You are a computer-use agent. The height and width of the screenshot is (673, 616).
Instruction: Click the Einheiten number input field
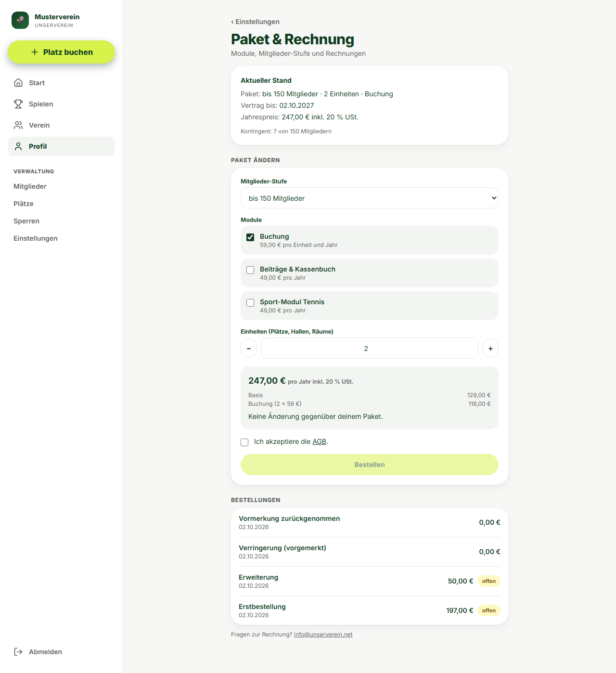click(370, 348)
